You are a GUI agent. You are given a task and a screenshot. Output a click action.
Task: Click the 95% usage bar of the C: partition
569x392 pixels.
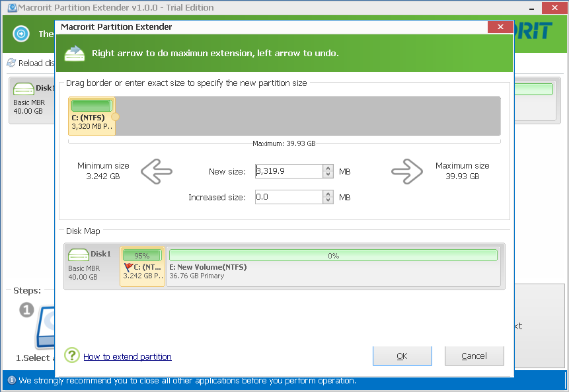[x=142, y=256]
